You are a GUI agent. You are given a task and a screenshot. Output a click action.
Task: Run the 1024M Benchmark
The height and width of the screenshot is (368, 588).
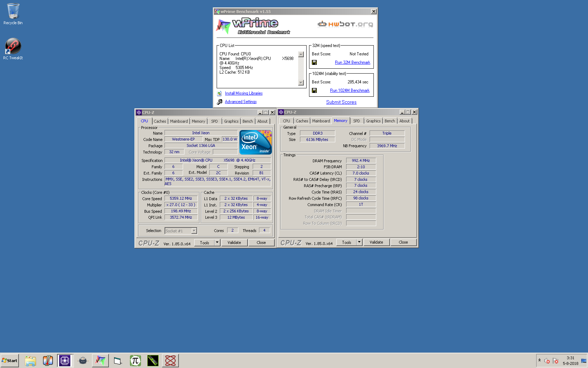pyautogui.click(x=350, y=90)
